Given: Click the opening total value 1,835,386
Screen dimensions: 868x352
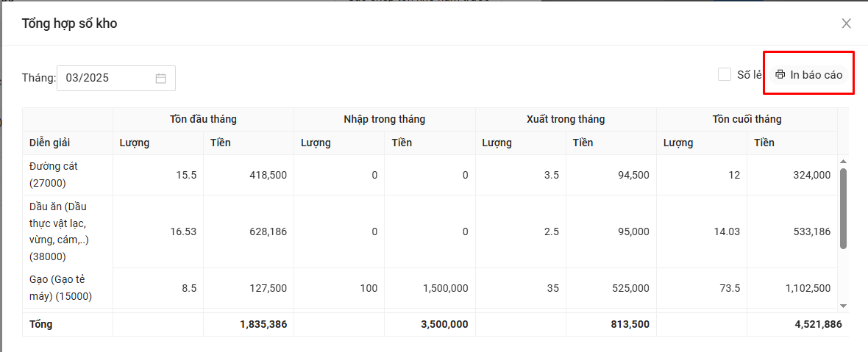Looking at the screenshot, I should click(263, 324).
